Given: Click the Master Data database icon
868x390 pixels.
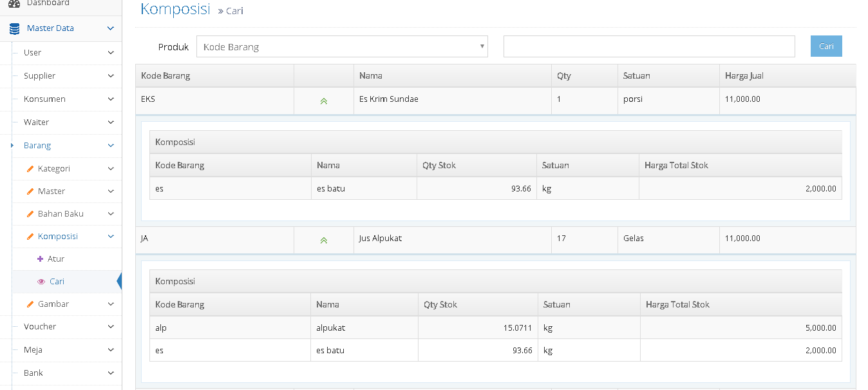Looking at the screenshot, I should click(14, 28).
